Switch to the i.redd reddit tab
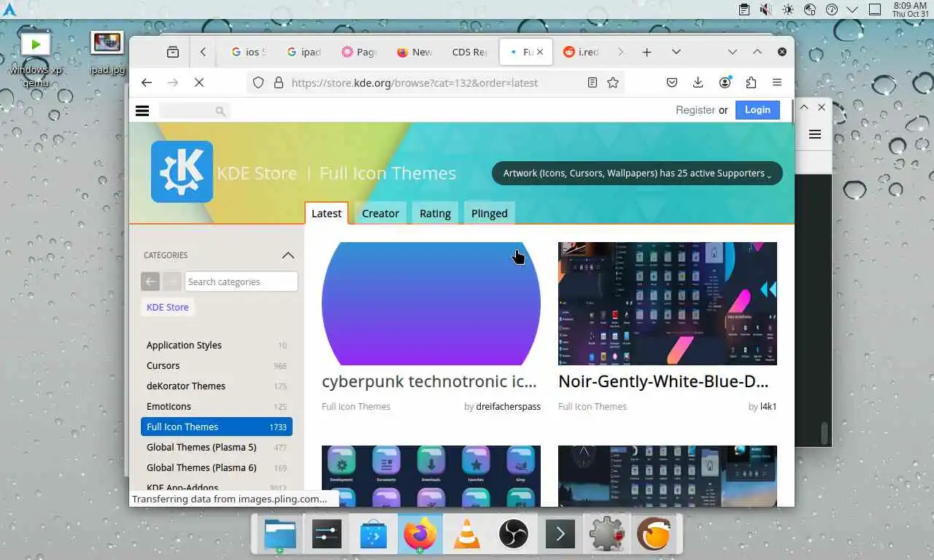The height and width of the screenshot is (560, 934). coord(581,52)
